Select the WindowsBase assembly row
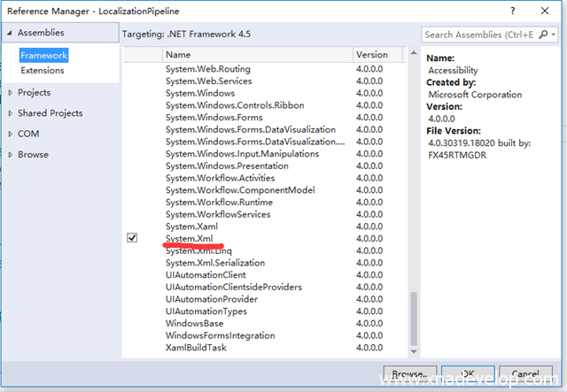 coord(194,323)
